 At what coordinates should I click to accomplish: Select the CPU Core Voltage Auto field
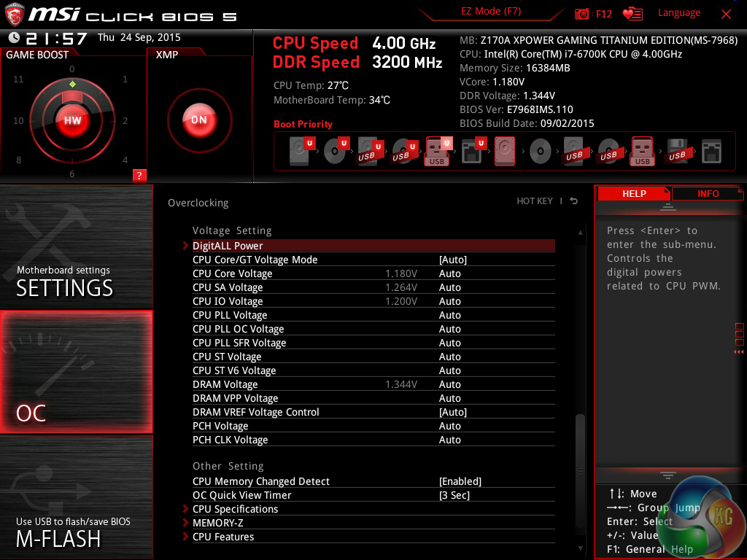(x=450, y=273)
